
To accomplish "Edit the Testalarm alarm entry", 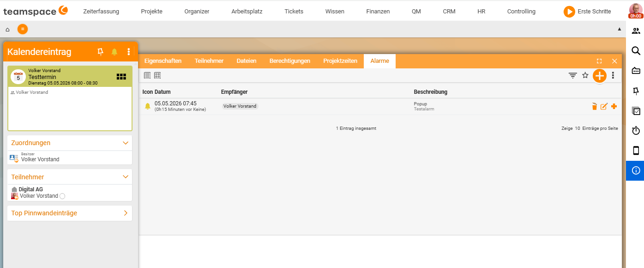I will [x=604, y=107].
